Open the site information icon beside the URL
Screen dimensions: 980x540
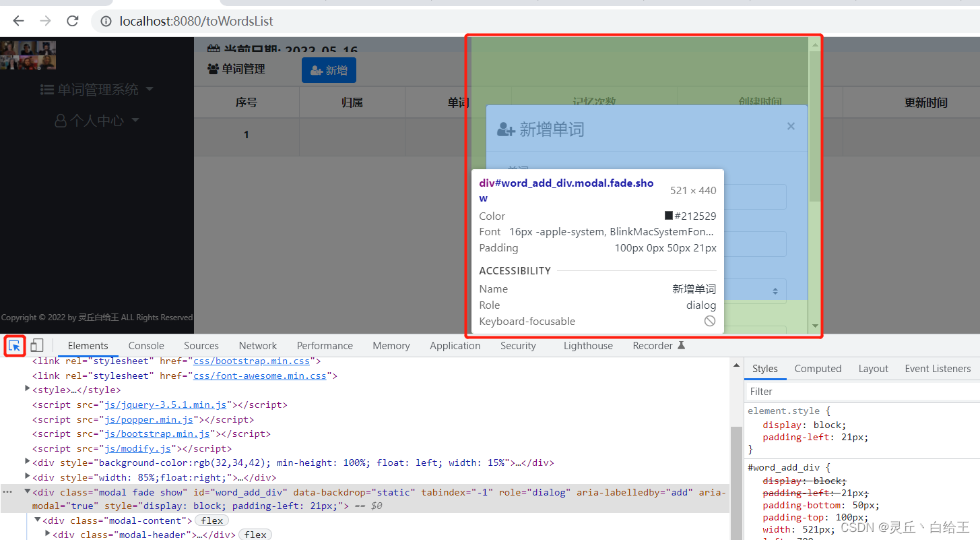tap(106, 22)
